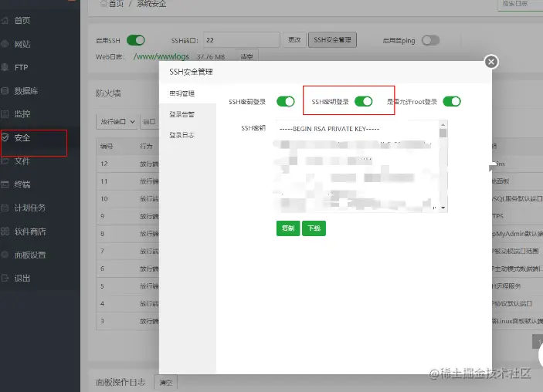Viewport: 543px width, 392px height.
Task: Open the /www/wwwlogs path link
Action: [161, 56]
